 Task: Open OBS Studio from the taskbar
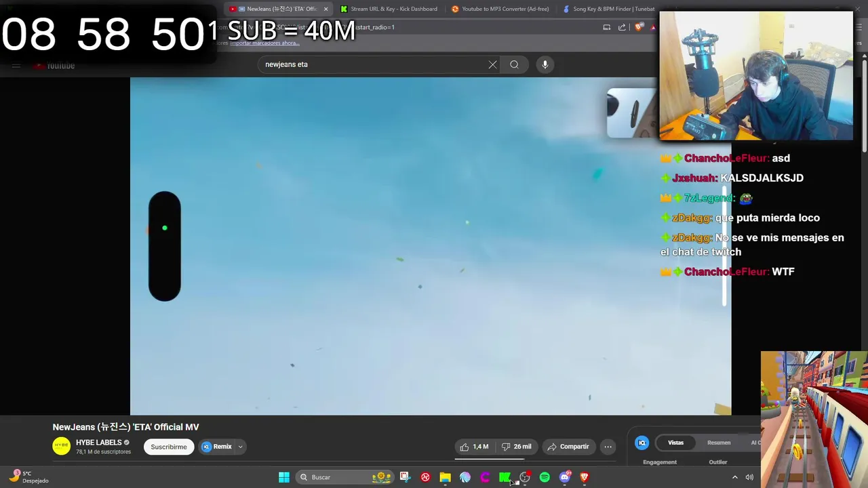point(525,477)
